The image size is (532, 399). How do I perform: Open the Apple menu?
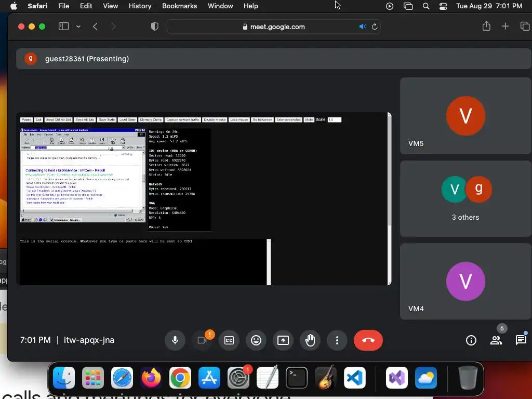(x=14, y=6)
